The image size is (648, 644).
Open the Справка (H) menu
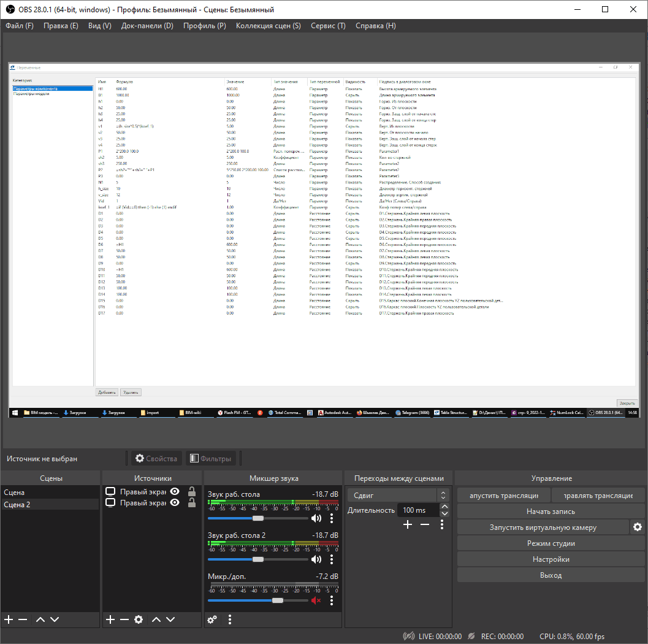point(376,26)
